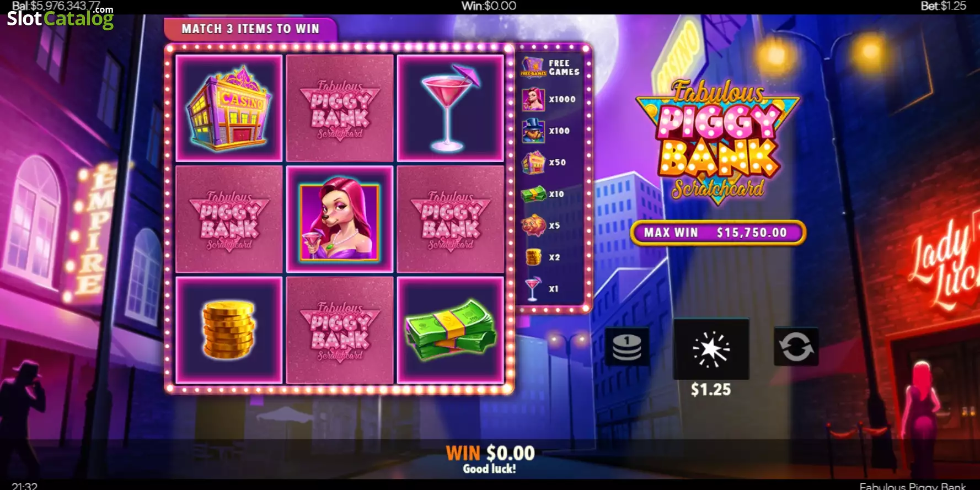980x490 pixels.
Task: Click the revealed gold coins tile
Action: tap(229, 330)
